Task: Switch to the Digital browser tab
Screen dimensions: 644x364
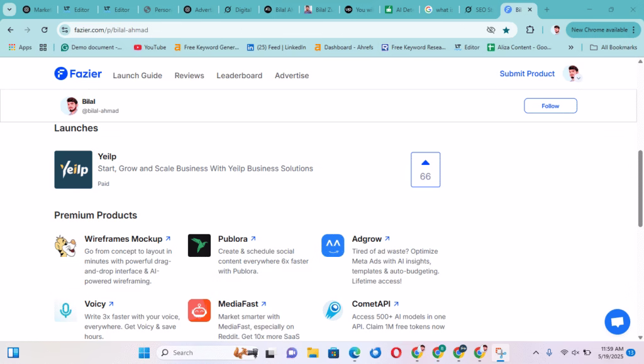Action: 238,9
